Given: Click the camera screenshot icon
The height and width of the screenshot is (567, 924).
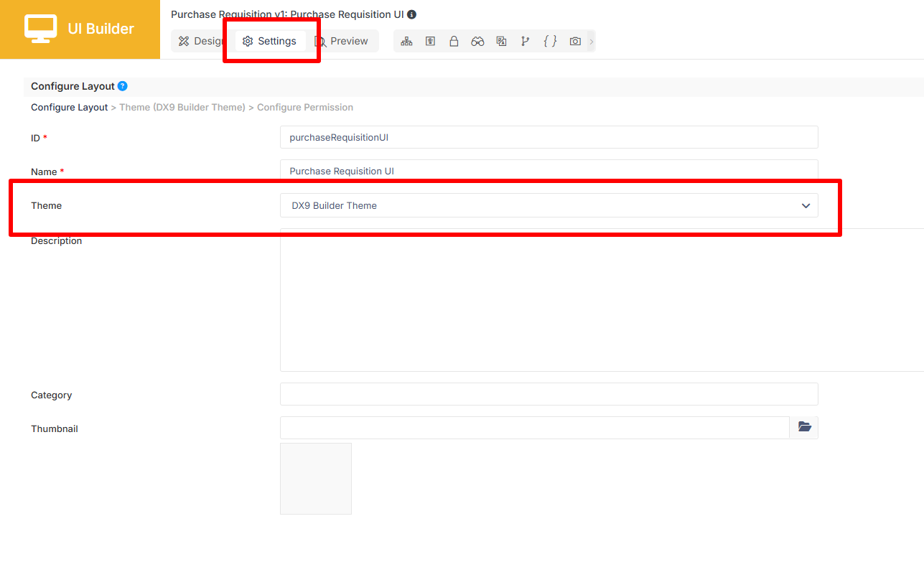Looking at the screenshot, I should (575, 41).
